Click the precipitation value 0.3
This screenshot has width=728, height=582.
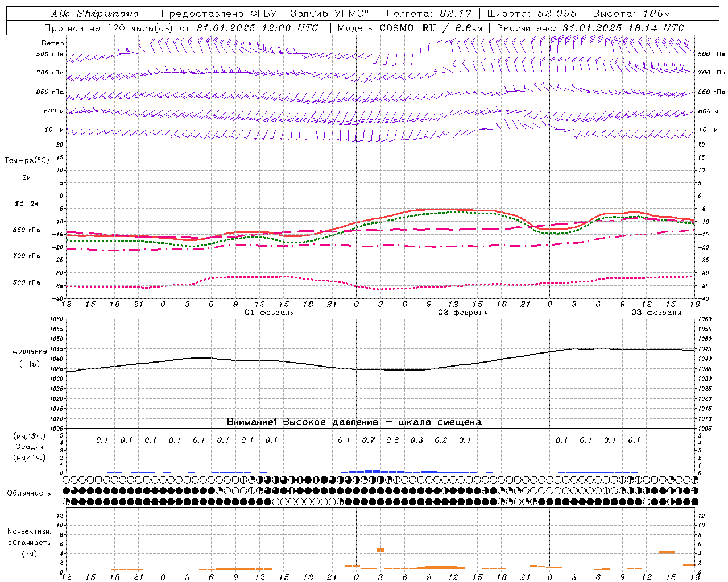click(417, 440)
